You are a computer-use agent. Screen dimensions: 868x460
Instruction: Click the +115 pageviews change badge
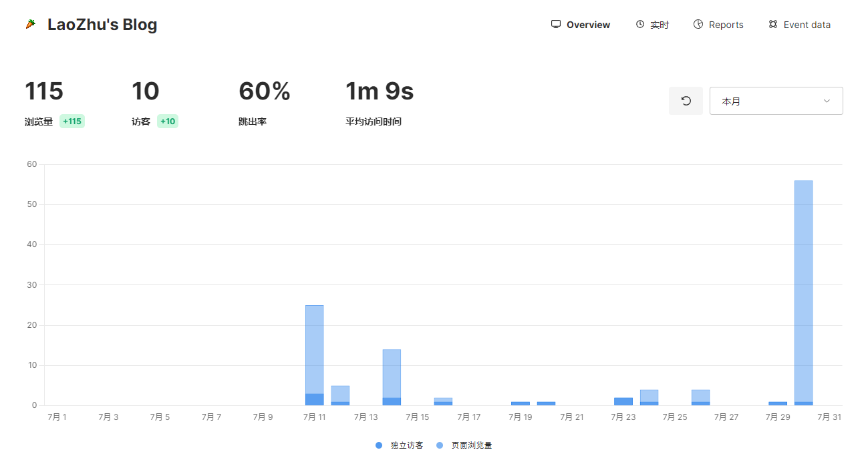(x=72, y=122)
